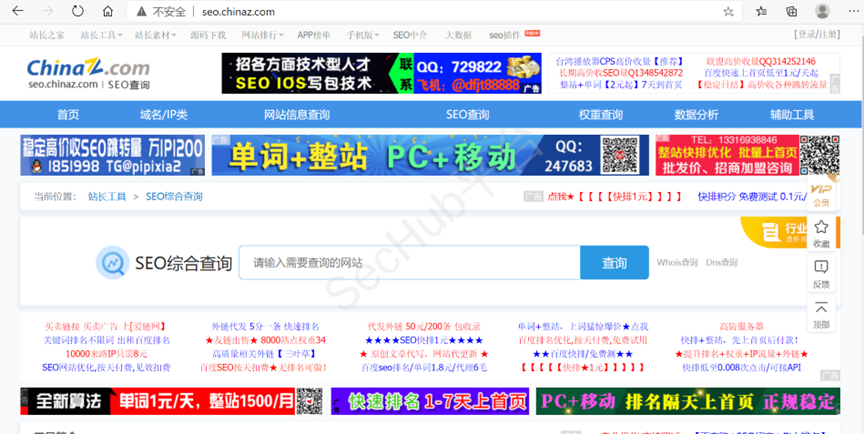Jump to top with 顶部 icon

coord(821,314)
